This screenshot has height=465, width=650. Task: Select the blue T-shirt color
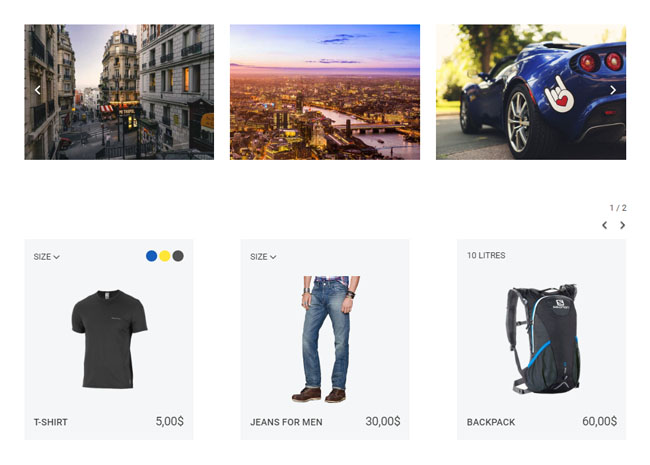click(x=152, y=256)
